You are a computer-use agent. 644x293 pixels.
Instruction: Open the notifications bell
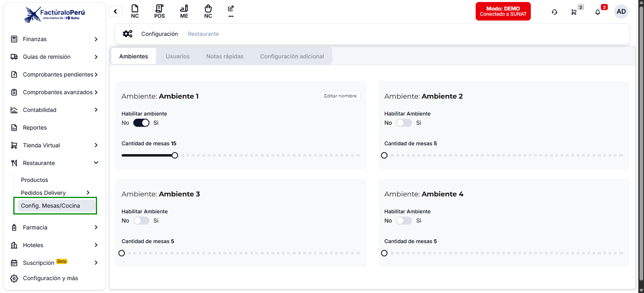(598, 12)
